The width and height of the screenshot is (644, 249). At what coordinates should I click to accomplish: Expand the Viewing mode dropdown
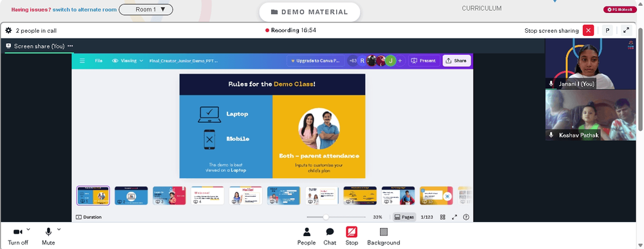[x=128, y=60]
